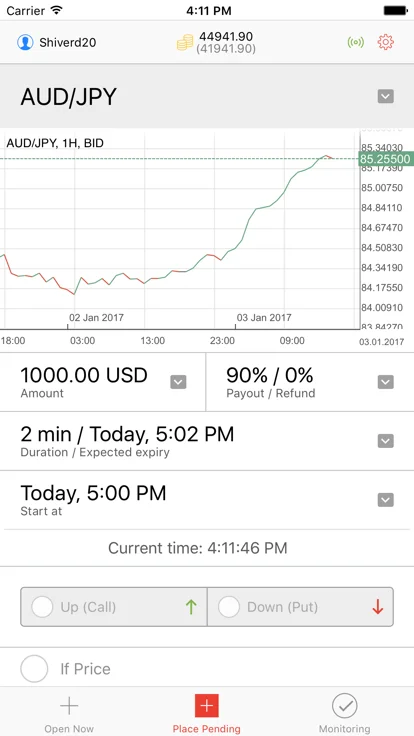Open settings via the red gear icon
This screenshot has height=736, width=414.
point(385,42)
